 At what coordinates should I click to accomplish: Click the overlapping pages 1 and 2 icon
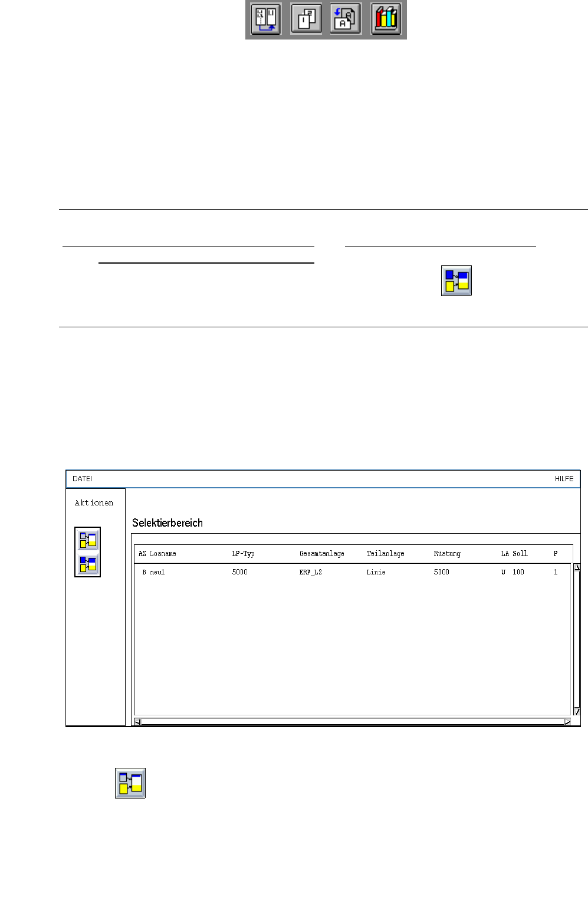pyautogui.click(x=306, y=19)
